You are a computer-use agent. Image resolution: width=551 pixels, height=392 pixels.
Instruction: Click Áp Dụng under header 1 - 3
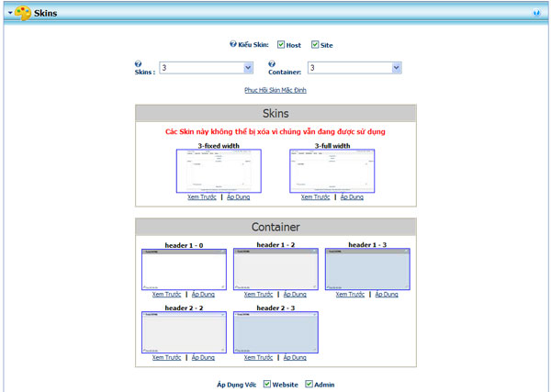tap(387, 295)
